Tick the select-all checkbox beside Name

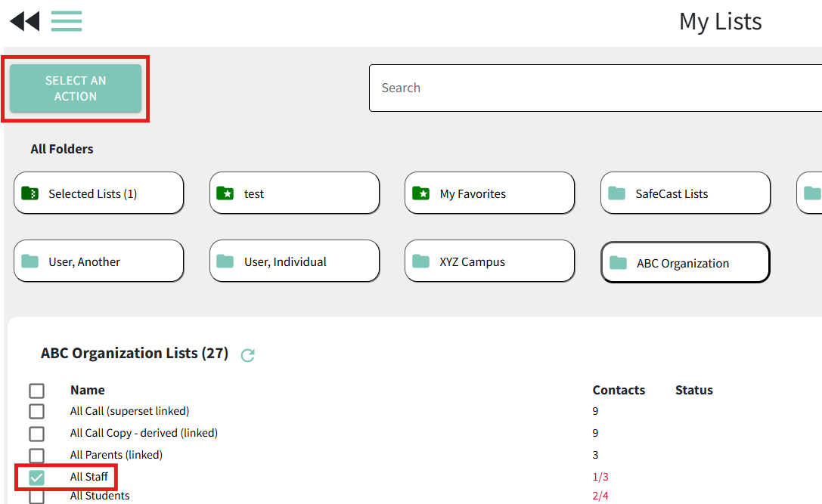pos(37,391)
